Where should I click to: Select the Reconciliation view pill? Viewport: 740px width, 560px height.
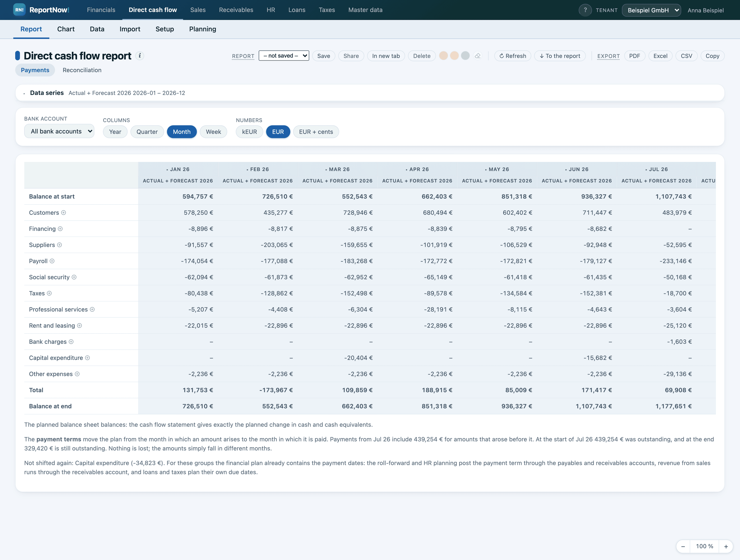click(82, 70)
